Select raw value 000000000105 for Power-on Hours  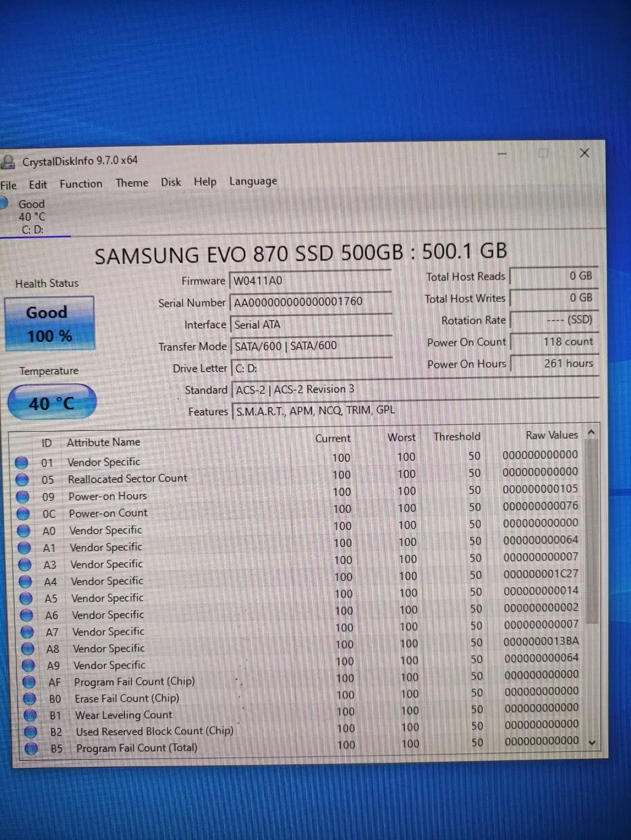coord(540,489)
